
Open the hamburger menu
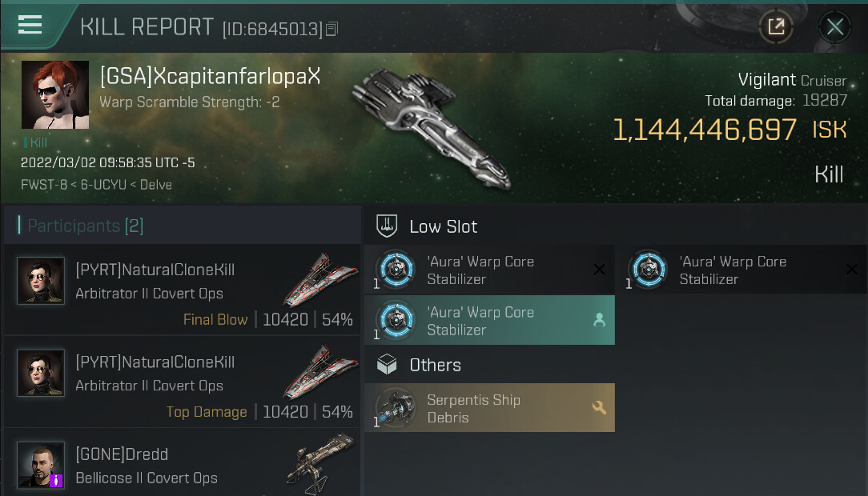pyautogui.click(x=30, y=25)
